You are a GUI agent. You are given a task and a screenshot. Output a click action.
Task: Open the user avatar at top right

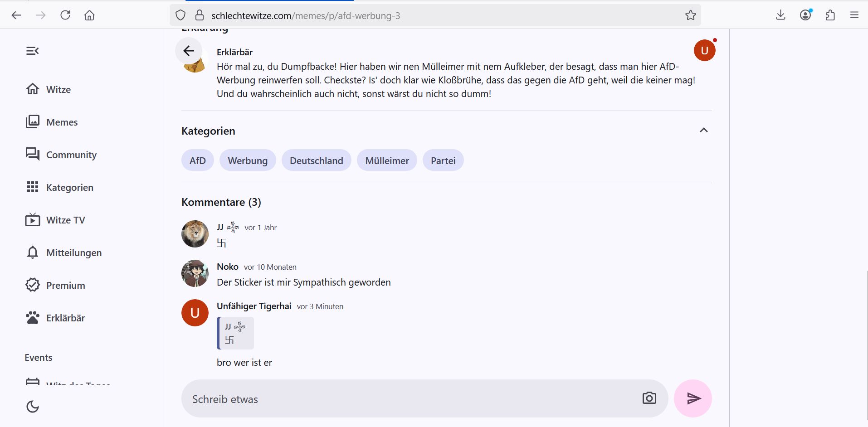(x=704, y=50)
